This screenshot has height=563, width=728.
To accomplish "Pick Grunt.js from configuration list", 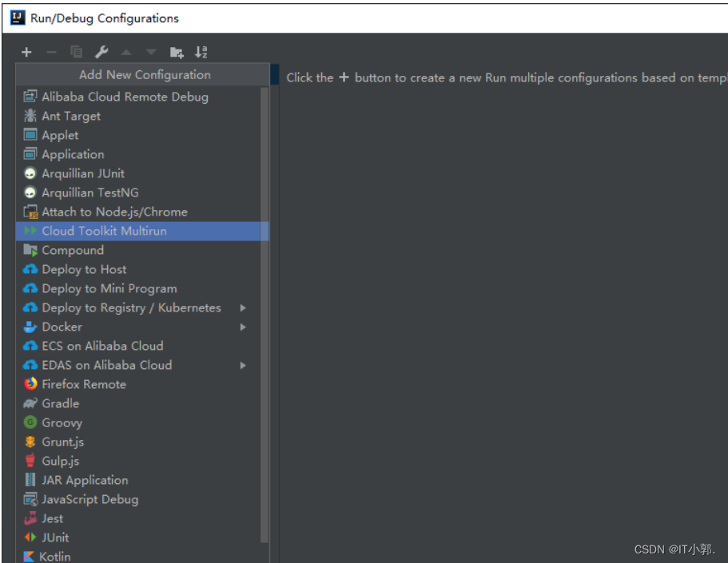I will point(62,442).
